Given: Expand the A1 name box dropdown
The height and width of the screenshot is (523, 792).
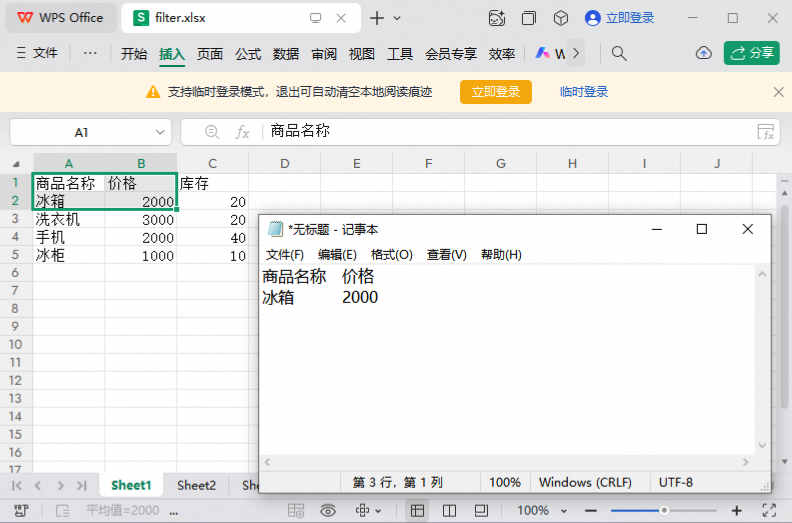Looking at the screenshot, I should tap(160, 132).
